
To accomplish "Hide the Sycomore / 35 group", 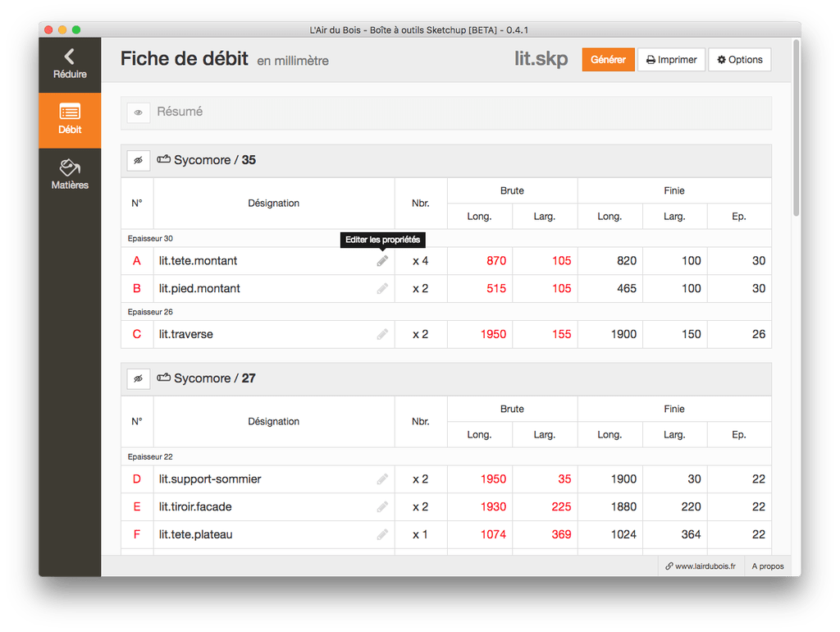I will pos(138,160).
